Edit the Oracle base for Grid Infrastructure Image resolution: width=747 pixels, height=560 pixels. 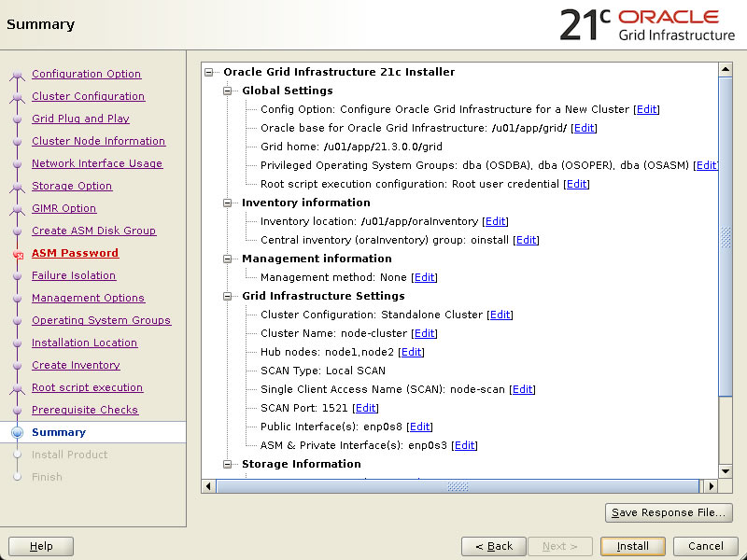coord(585,128)
